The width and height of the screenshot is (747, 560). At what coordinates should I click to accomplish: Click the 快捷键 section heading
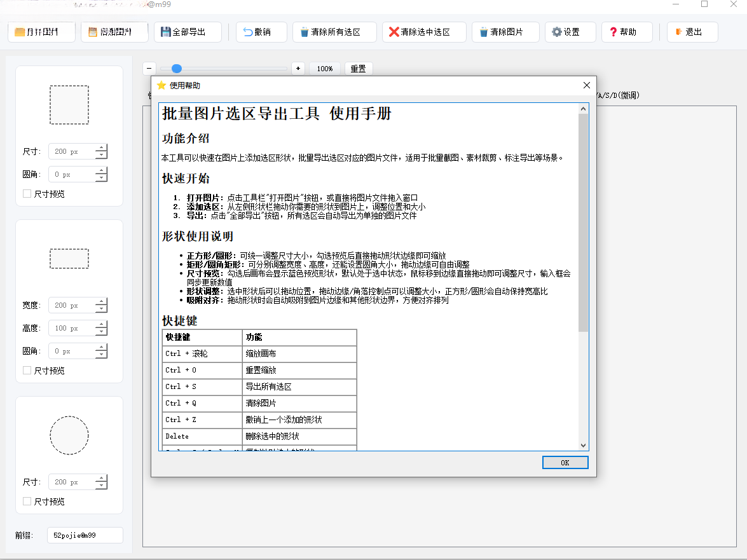point(180,320)
